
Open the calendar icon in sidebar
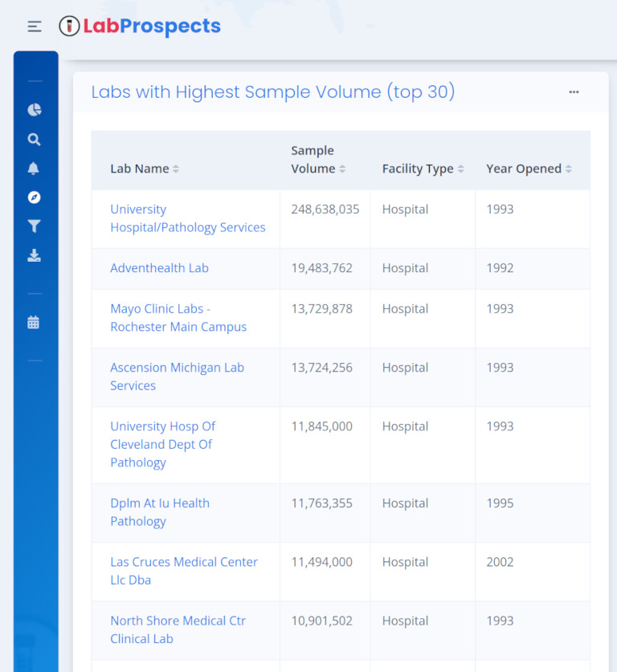34,321
